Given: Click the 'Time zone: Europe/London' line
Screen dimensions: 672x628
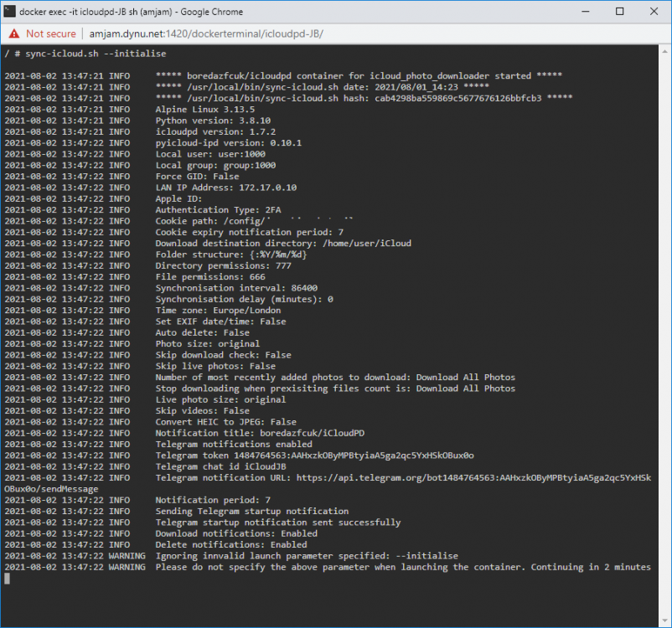Looking at the screenshot, I should click(218, 310).
